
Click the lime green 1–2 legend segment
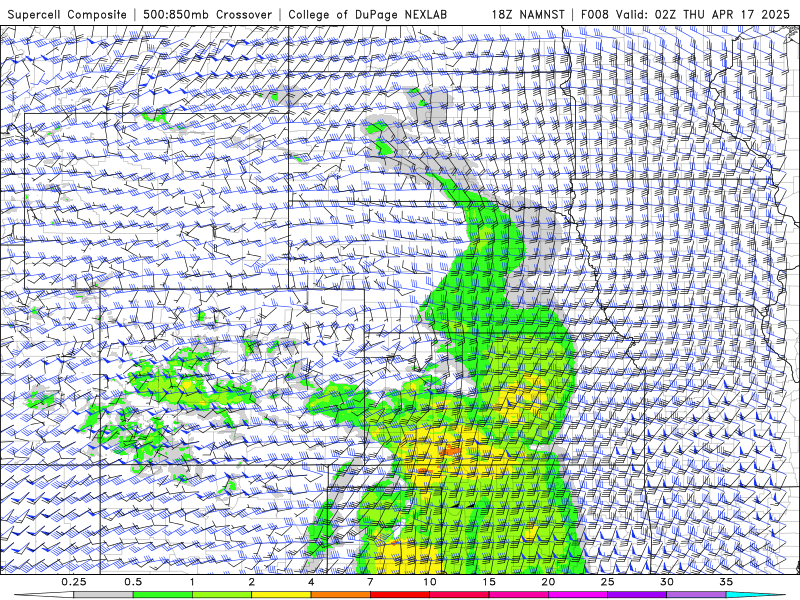[x=222, y=595]
